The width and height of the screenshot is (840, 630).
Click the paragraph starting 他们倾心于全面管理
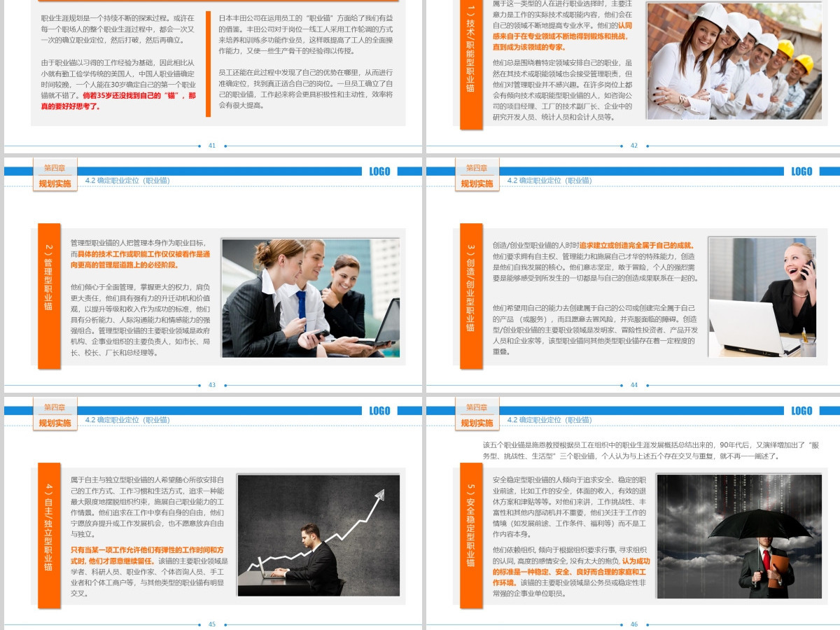pos(141,319)
